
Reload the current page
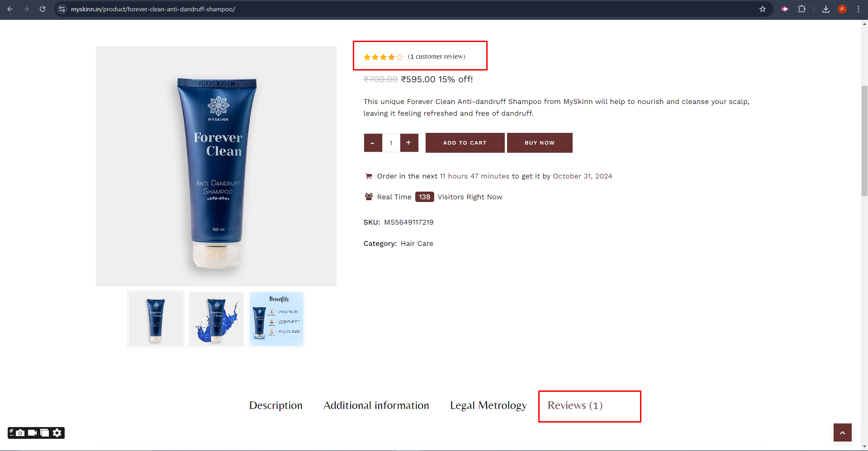(43, 9)
